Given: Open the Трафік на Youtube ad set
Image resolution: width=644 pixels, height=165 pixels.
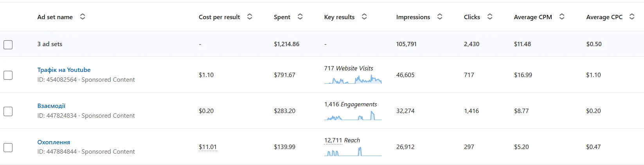Looking at the screenshot, I should (x=64, y=70).
